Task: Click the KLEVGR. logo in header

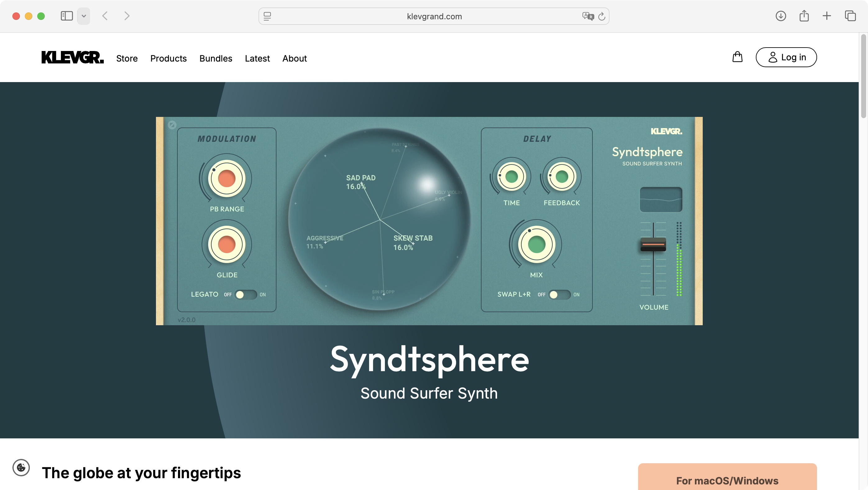Action: tap(72, 57)
